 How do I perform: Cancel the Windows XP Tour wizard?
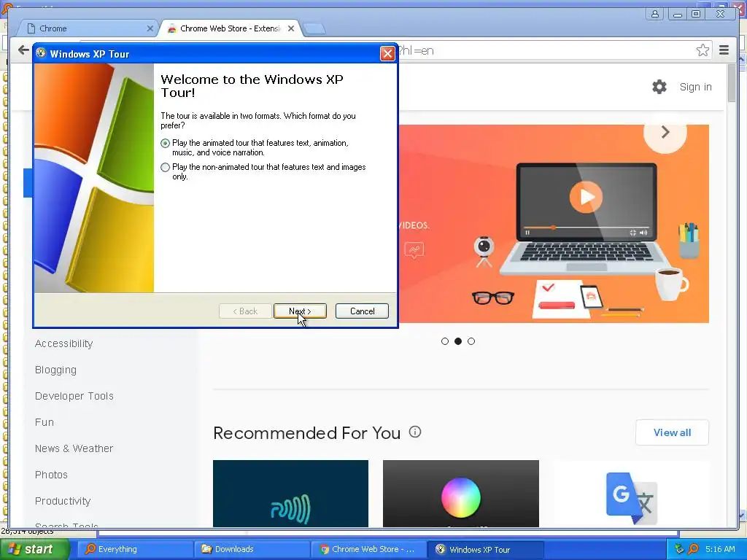tap(362, 311)
